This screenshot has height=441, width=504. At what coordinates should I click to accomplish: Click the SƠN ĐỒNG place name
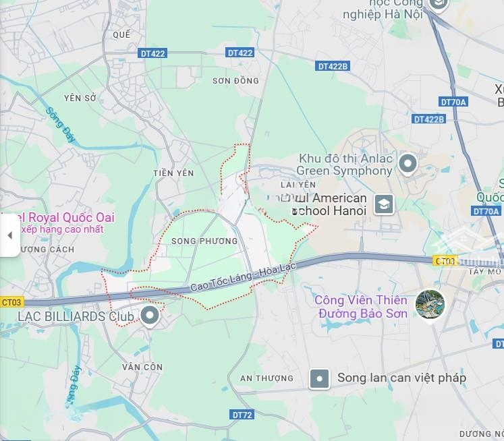(x=235, y=81)
